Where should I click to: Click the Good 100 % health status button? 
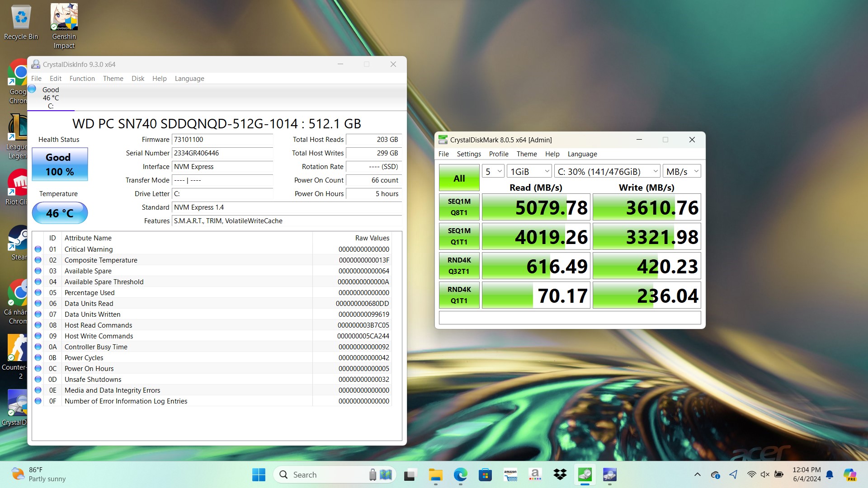(x=60, y=164)
